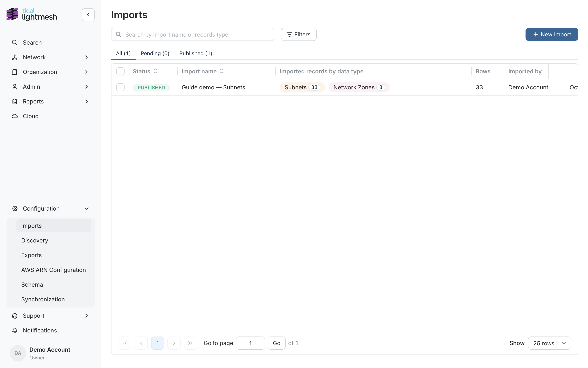
Task: Click the Go to page number field
Action: (250, 343)
